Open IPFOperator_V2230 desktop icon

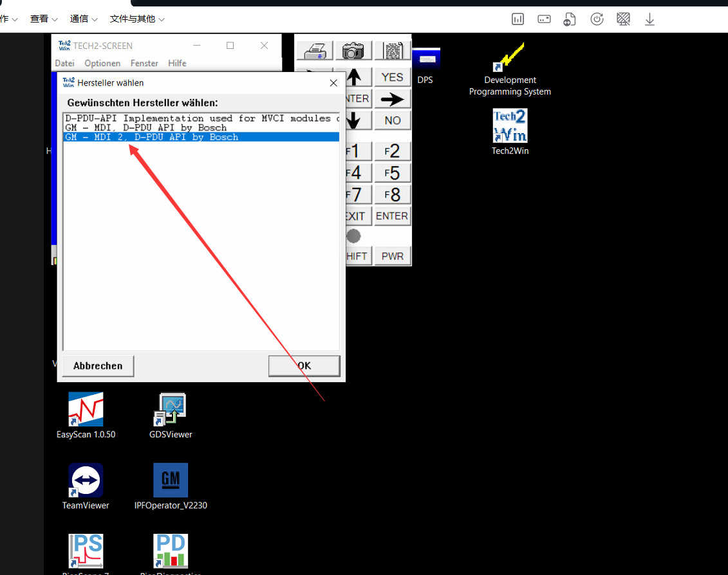[171, 480]
